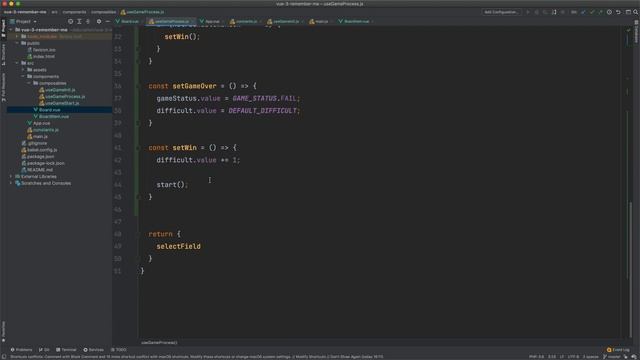Image resolution: width=640 pixels, height=360 pixels.
Task: Collapse the composables folder arrow
Action: coord(29,83)
